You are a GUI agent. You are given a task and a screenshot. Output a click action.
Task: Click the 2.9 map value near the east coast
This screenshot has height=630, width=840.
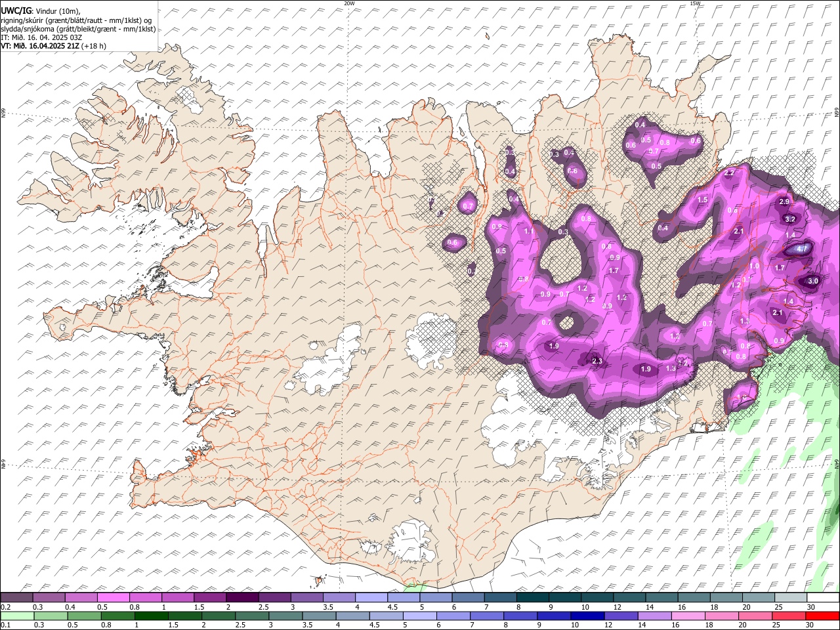point(784,202)
